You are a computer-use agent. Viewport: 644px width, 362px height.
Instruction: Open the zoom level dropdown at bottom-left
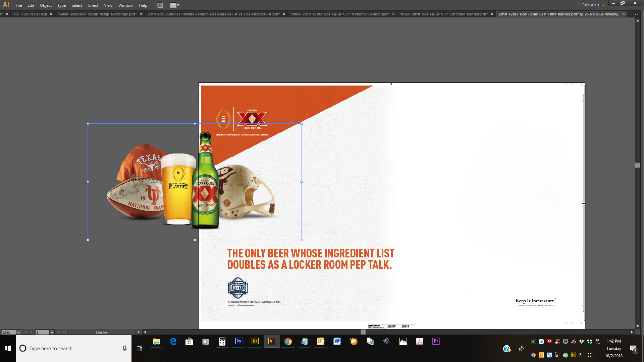click(18, 332)
